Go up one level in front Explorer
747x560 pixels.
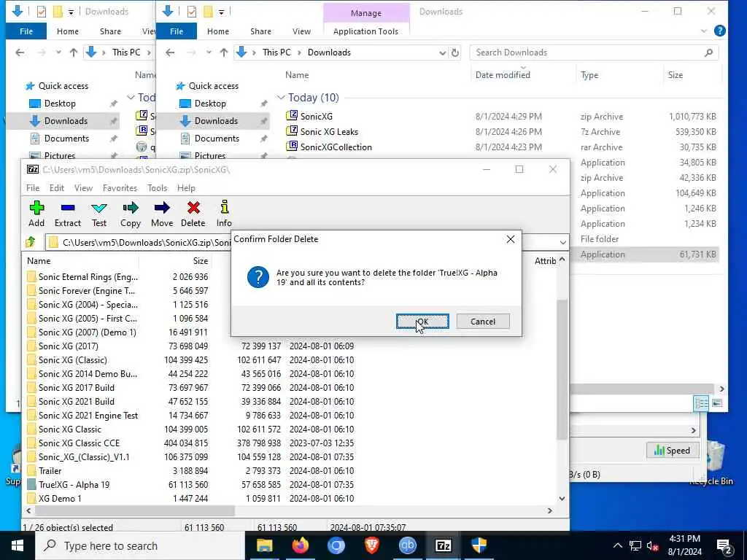(223, 52)
